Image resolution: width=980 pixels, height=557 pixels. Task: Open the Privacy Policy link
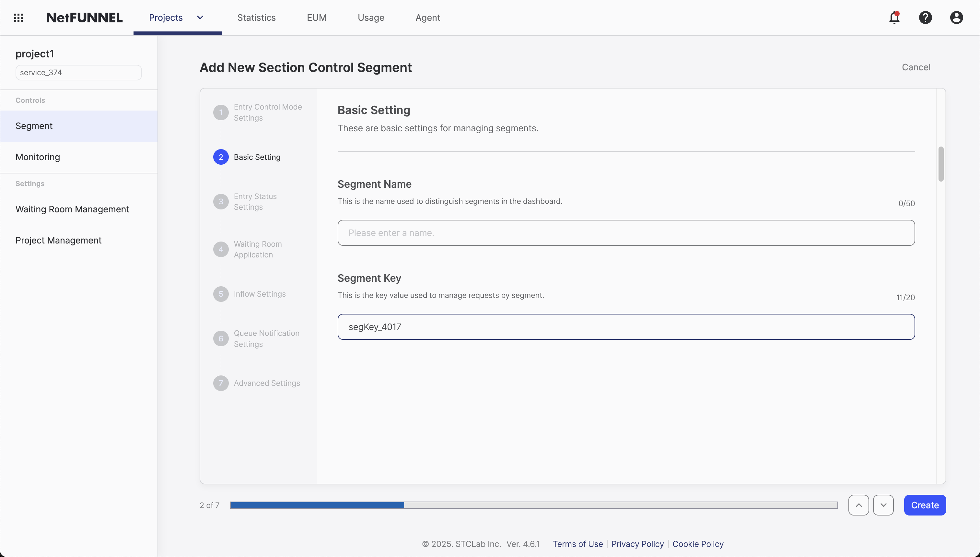pos(637,544)
